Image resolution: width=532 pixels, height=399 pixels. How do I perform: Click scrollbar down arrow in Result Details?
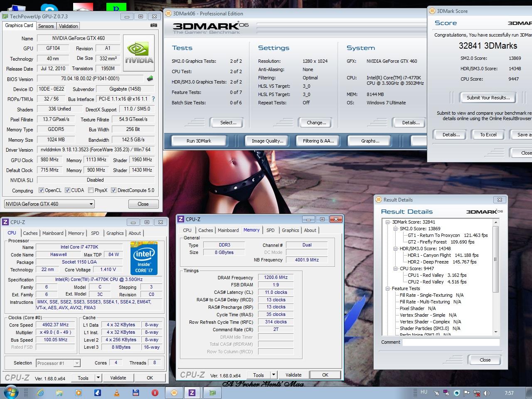click(495, 332)
